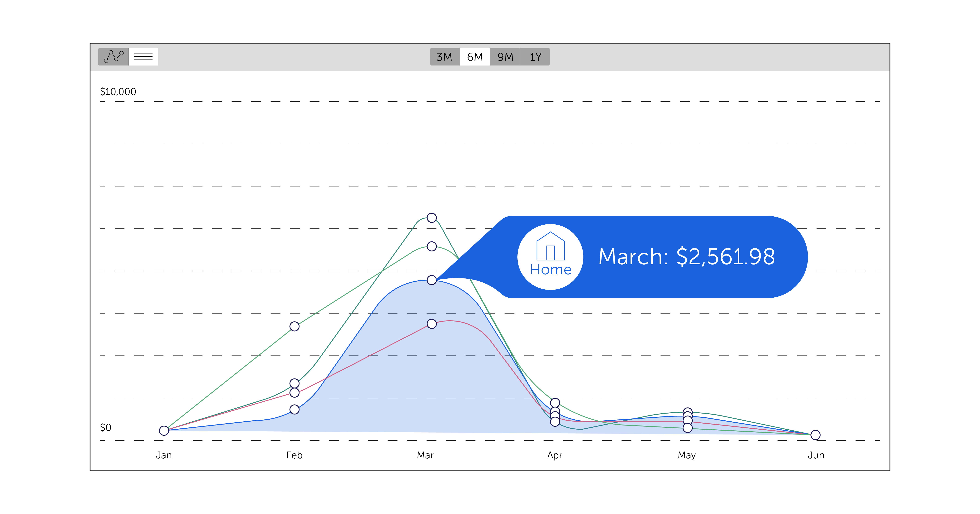980x514 pixels.
Task: Select the 6M time range
Action: [475, 57]
